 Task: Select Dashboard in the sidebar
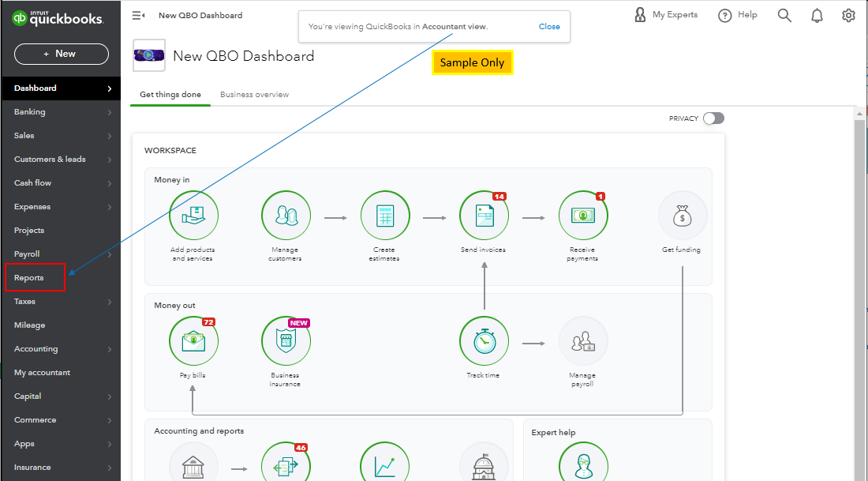[61, 88]
